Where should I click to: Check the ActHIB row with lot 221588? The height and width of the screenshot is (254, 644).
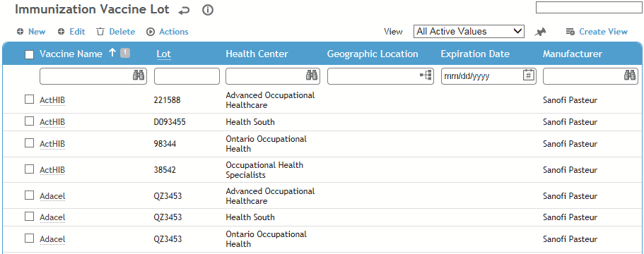(29, 99)
